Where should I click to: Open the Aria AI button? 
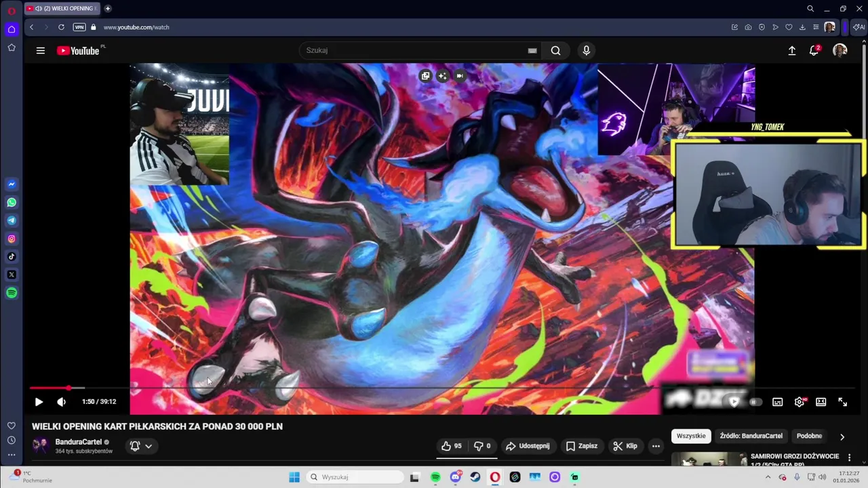[x=859, y=27]
